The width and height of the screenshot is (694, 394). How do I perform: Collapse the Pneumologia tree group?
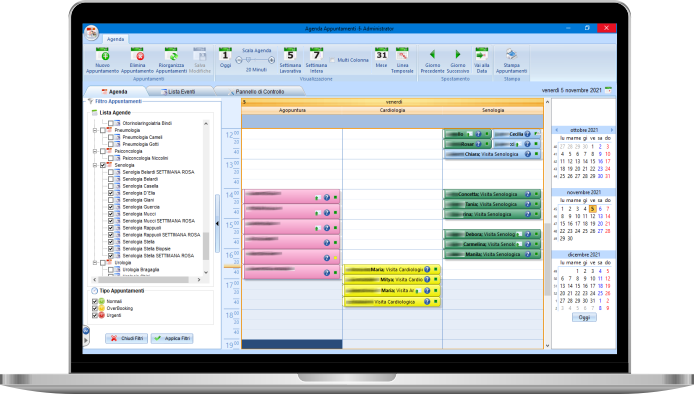click(x=95, y=131)
